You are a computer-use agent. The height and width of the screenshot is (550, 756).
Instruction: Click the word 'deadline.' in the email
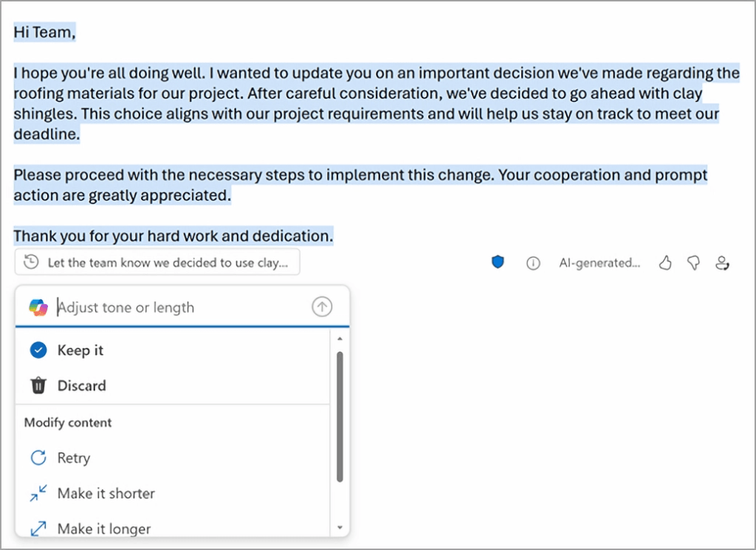pyautogui.click(x=47, y=134)
